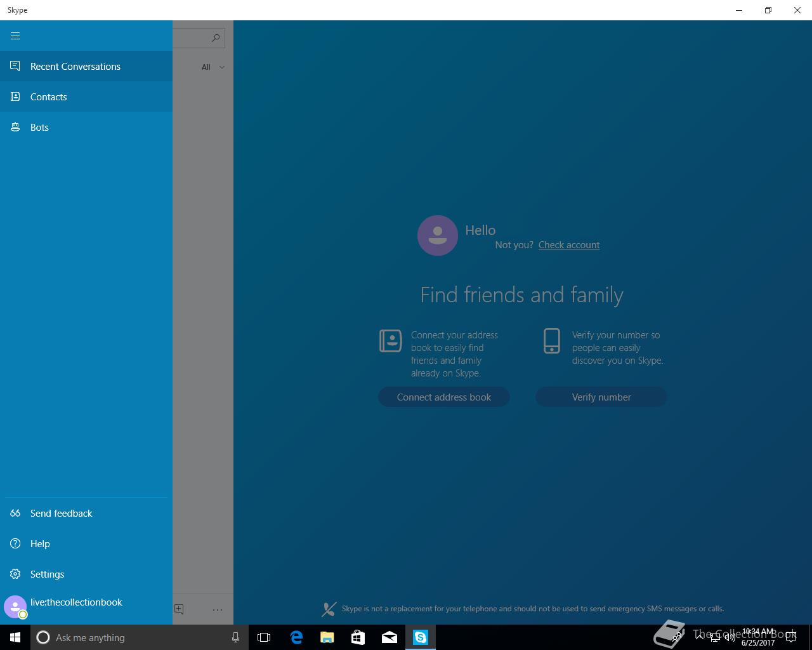Click the no-emergency-calls crossed phone icon

[x=329, y=609]
